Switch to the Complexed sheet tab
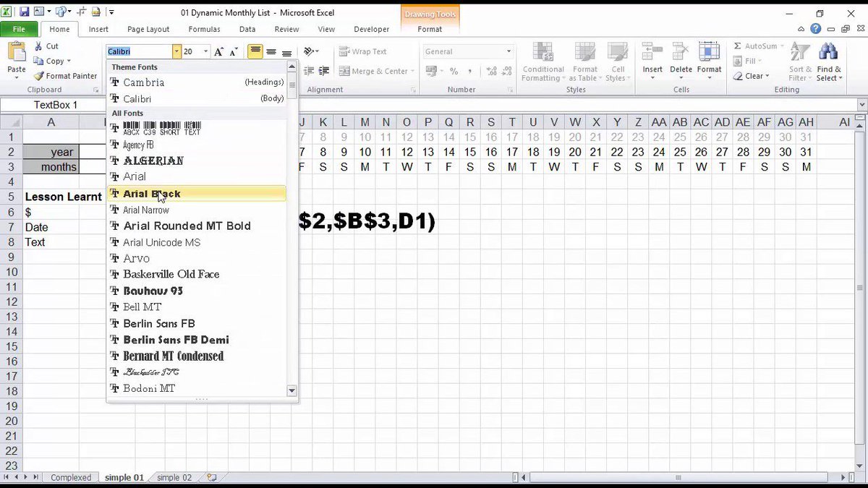Screen dimensions: 868x488 pyautogui.click(x=71, y=478)
